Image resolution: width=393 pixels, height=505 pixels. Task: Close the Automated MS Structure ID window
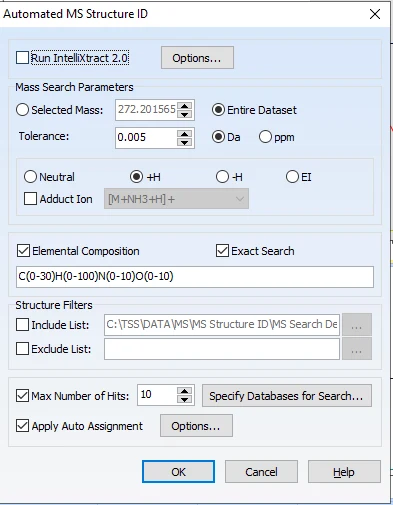pyautogui.click(x=375, y=14)
